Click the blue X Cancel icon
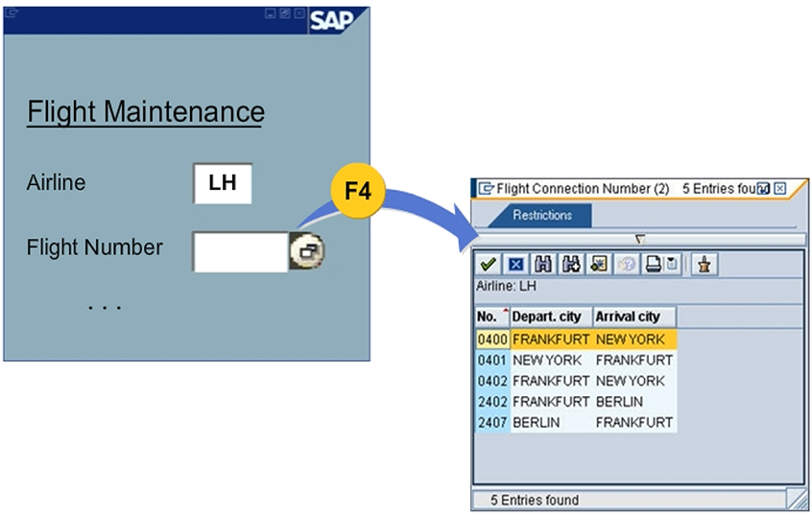This screenshot has width=812, height=516. pyautogui.click(x=515, y=265)
